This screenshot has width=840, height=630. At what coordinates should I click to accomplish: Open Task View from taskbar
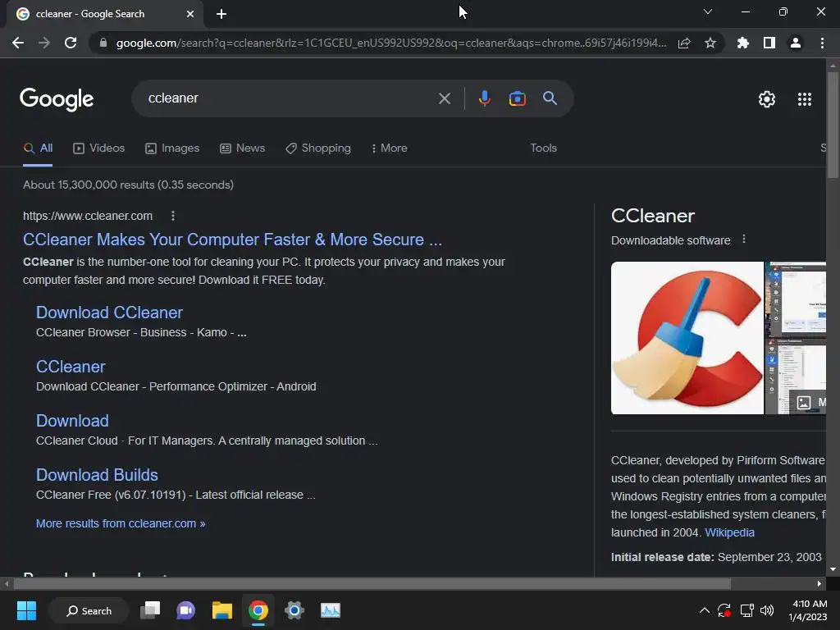click(150, 610)
